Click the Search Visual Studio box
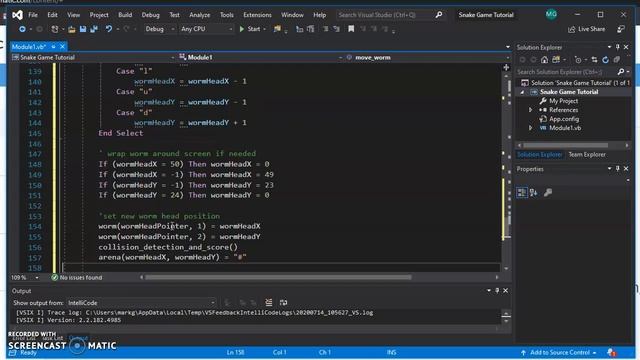This screenshot has width=640, height=360. point(390,15)
